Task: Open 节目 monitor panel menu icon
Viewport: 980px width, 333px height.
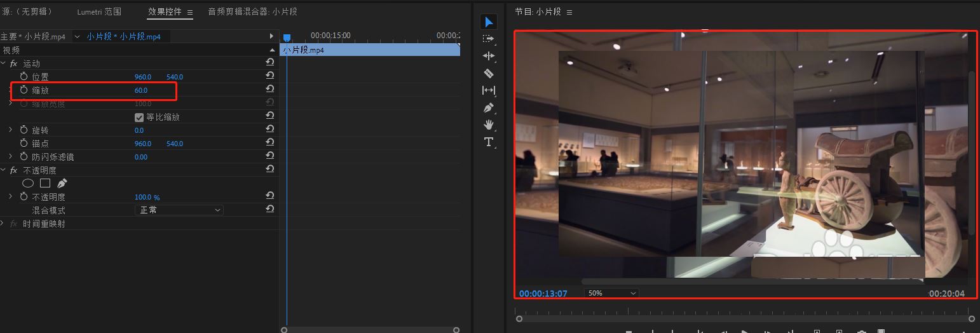Action: pyautogui.click(x=569, y=12)
